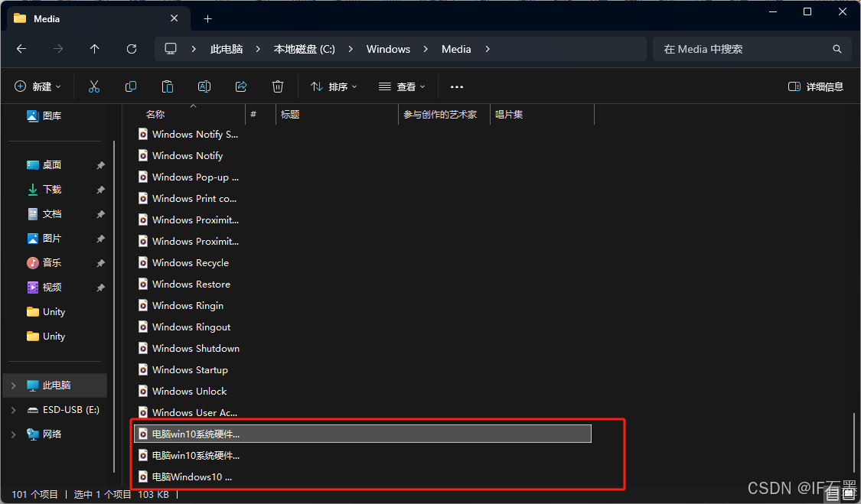Click the Share icon in toolbar

(x=241, y=86)
